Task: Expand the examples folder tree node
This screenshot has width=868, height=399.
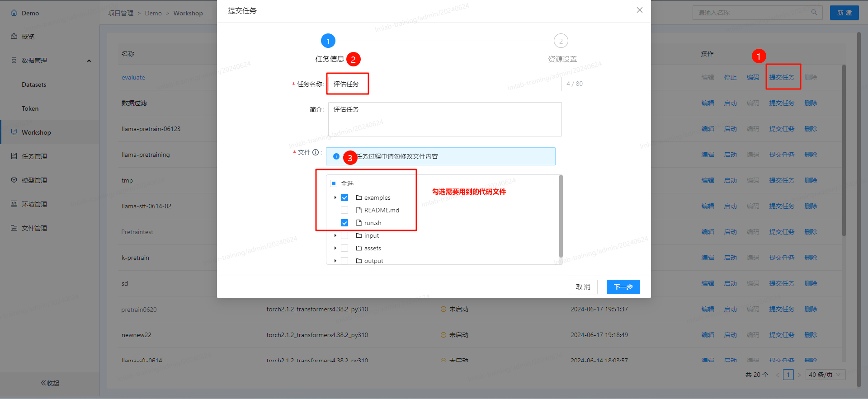Action: [x=335, y=198]
